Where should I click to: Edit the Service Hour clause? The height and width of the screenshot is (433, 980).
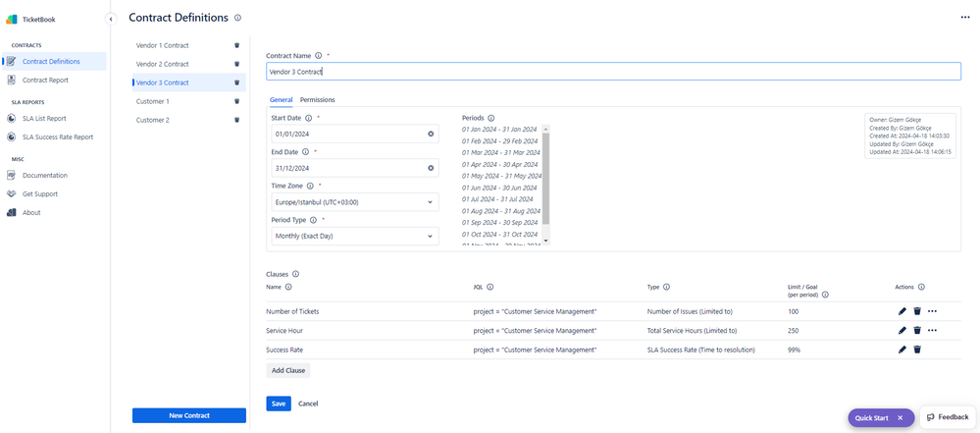coord(902,330)
